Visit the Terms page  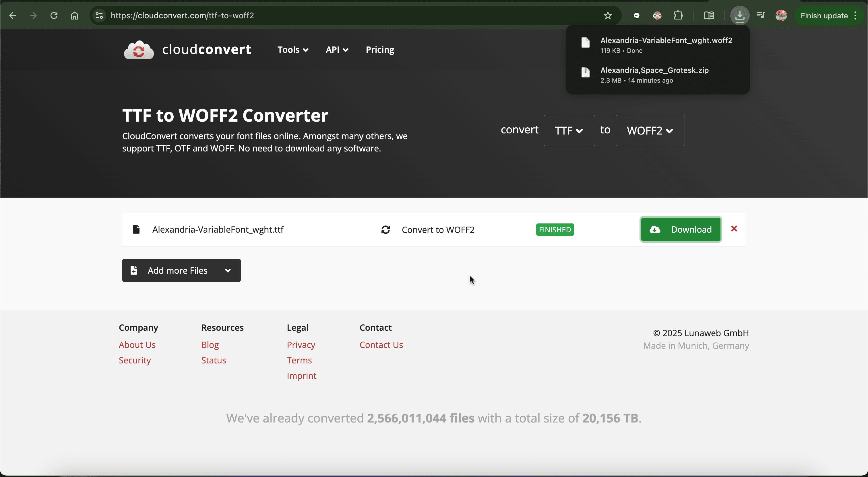[299, 360]
